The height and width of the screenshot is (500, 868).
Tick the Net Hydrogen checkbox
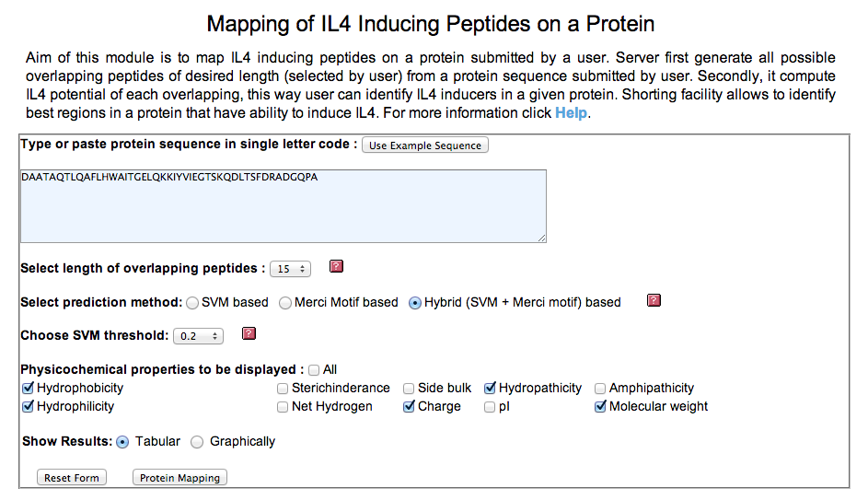click(x=283, y=406)
